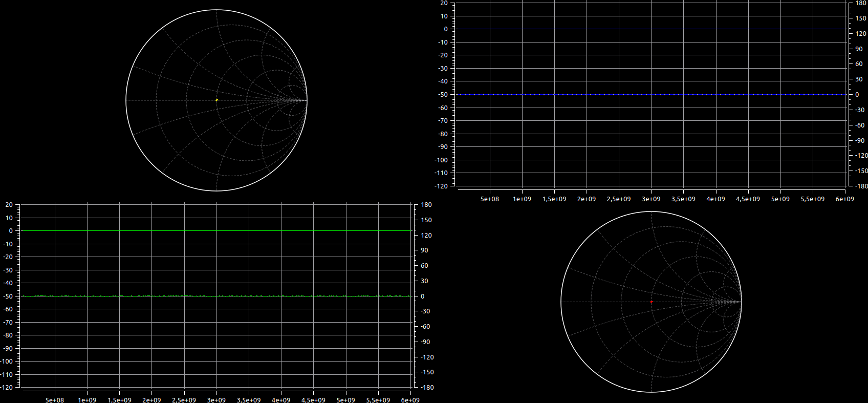Click '1e+09' on the blue-trace plot's frequency axis

[x=522, y=199]
